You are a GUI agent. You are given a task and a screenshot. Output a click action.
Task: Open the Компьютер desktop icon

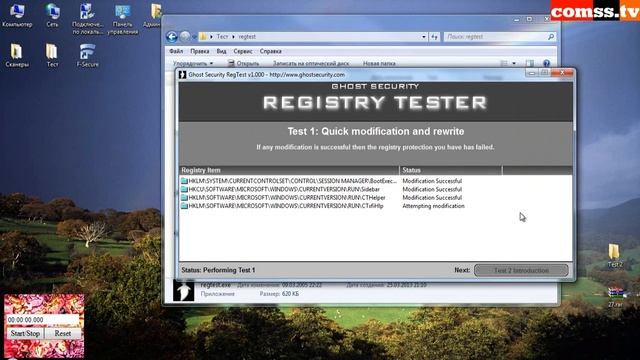coord(17,15)
